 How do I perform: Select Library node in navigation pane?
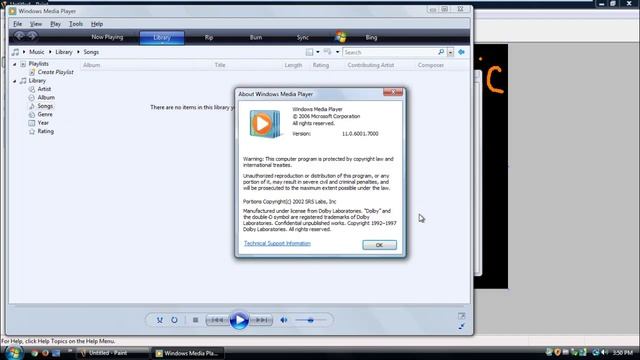point(37,81)
